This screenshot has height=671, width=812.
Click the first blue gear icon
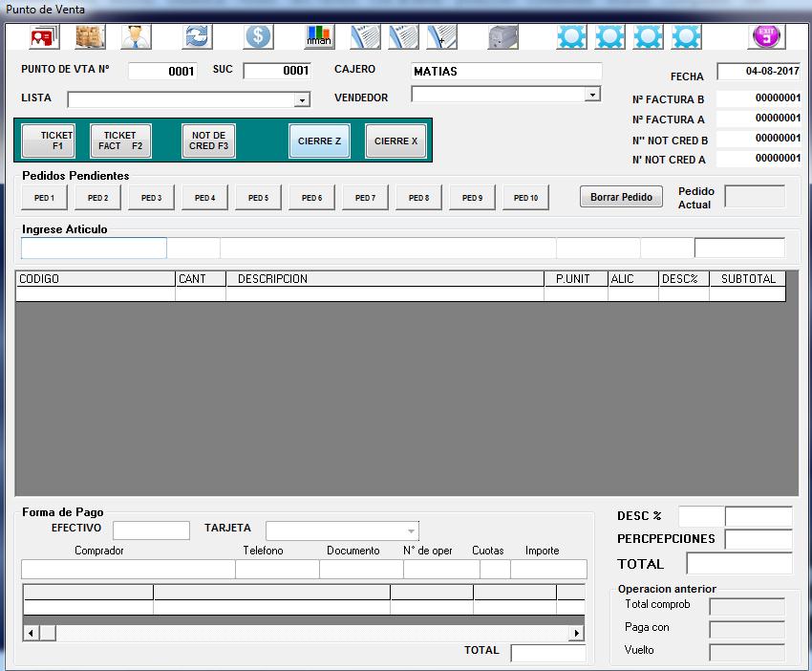tap(572, 37)
